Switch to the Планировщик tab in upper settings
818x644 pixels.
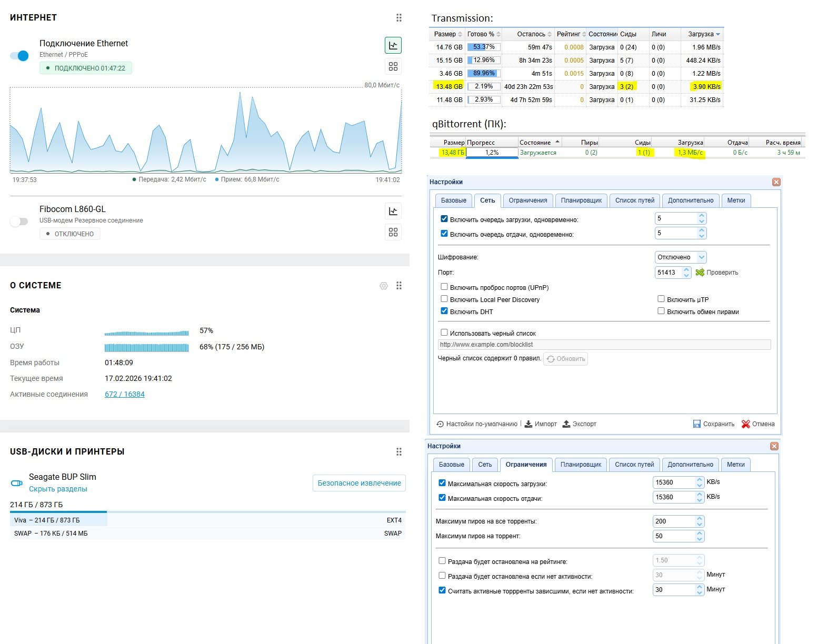coord(581,200)
